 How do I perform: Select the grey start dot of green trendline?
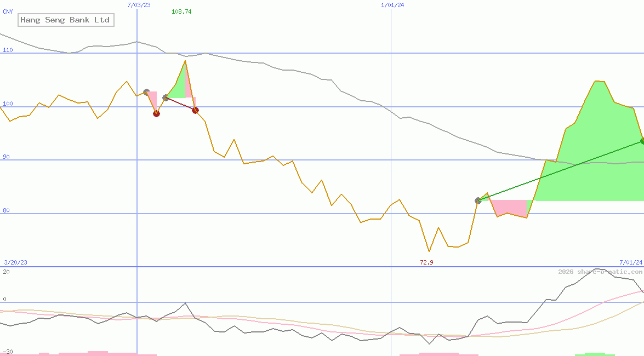pos(478,200)
